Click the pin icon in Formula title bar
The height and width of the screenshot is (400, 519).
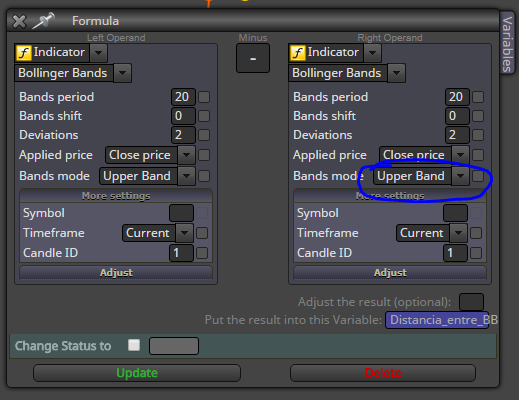click(43, 21)
